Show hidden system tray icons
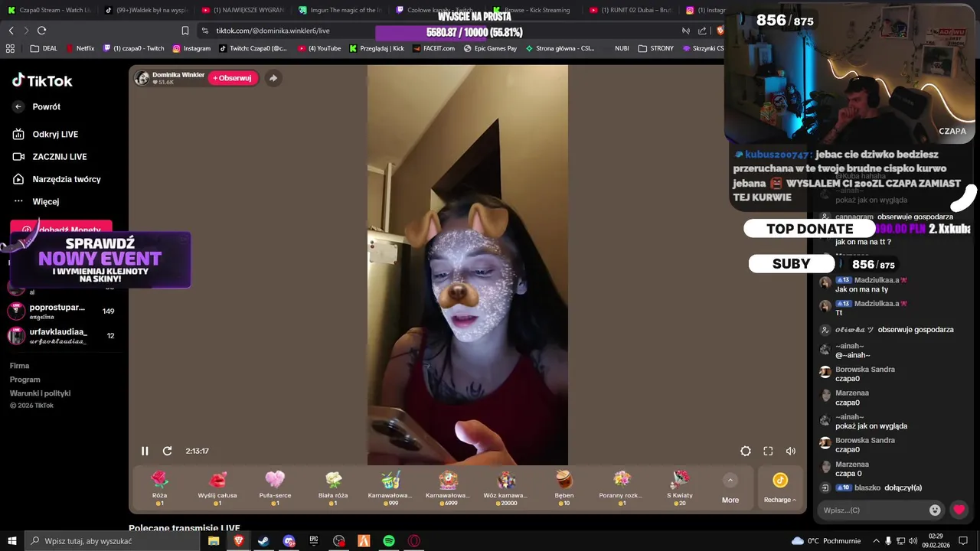 877,541
